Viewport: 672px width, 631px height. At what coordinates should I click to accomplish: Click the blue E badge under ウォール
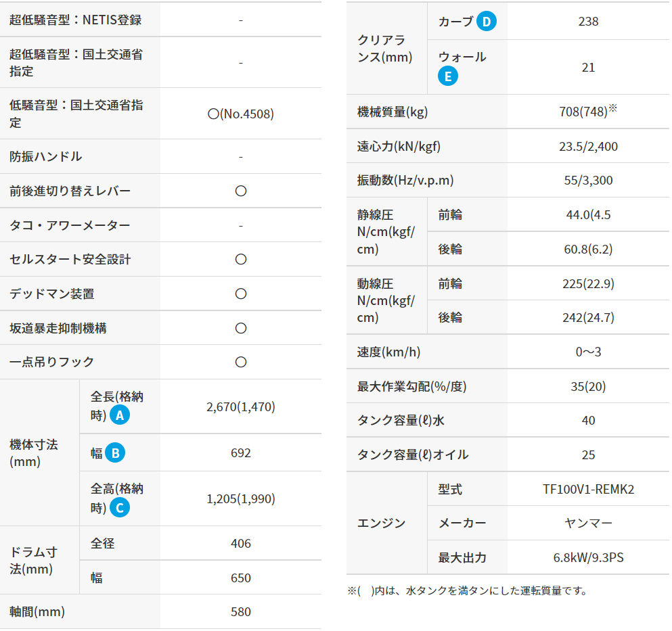pyautogui.click(x=447, y=76)
